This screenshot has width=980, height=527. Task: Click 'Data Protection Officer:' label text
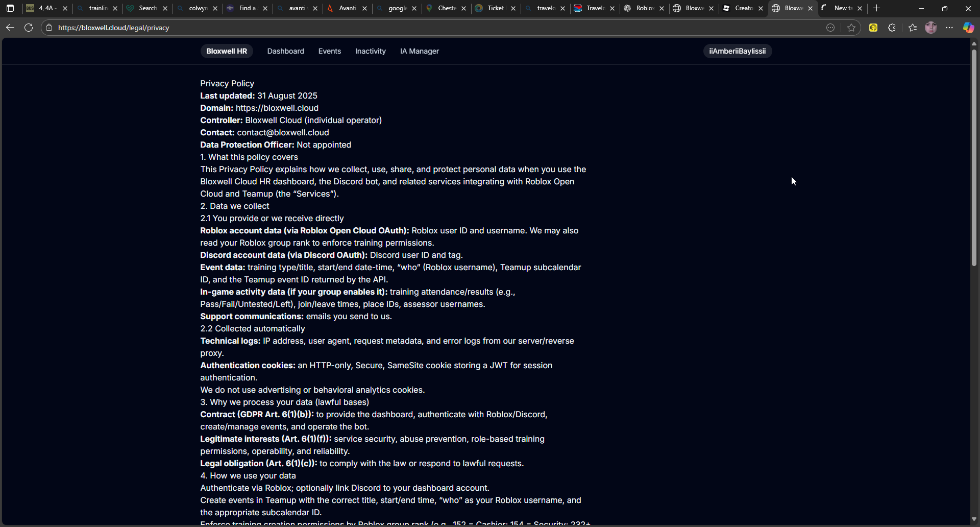pyautogui.click(x=247, y=145)
